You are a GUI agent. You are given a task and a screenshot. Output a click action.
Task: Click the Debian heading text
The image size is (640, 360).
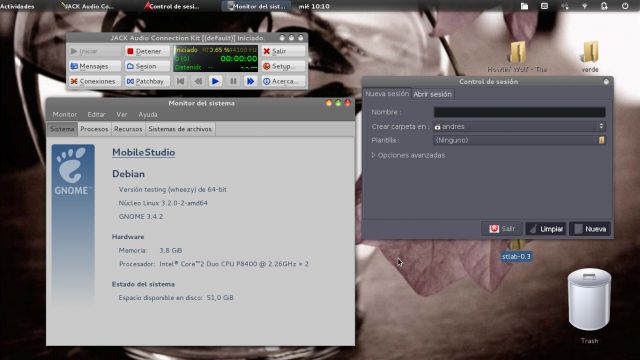(128, 174)
